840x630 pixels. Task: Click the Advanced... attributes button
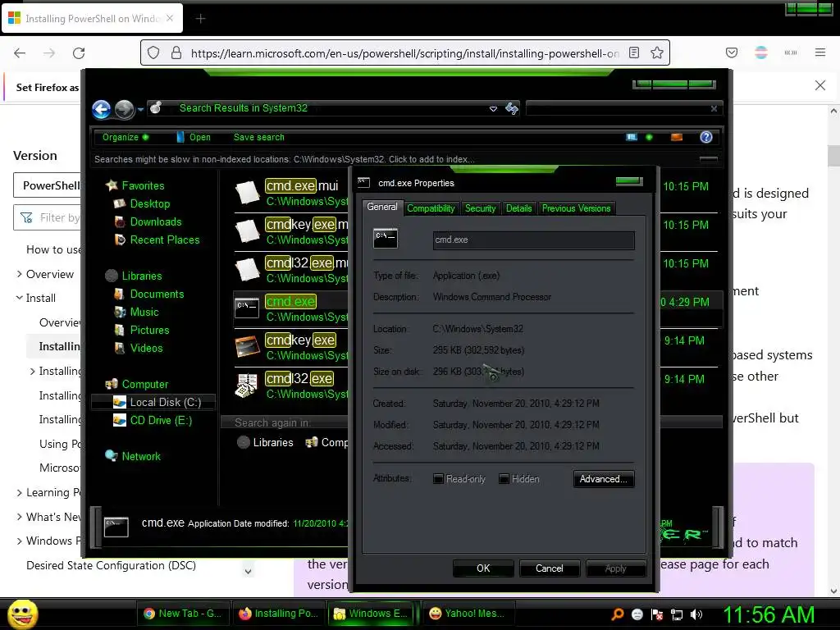click(603, 479)
